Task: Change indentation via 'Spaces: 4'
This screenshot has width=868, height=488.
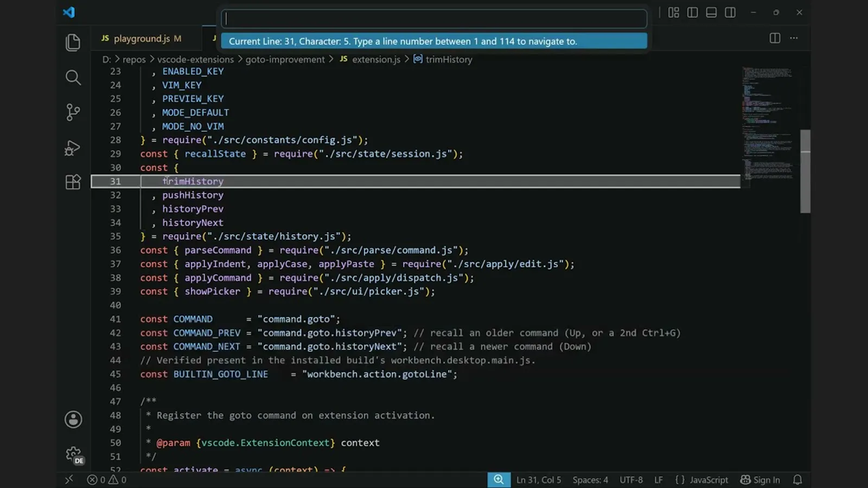Action: point(590,480)
